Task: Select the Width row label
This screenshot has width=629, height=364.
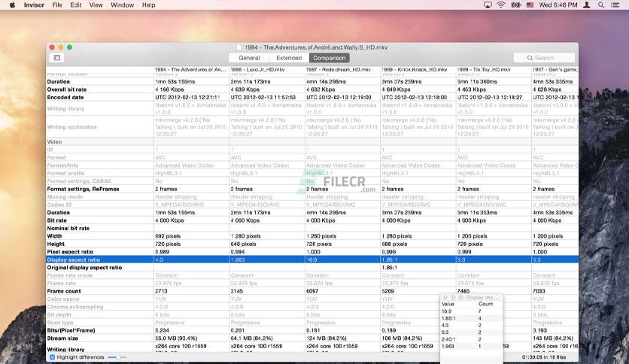Action: pyautogui.click(x=55, y=235)
